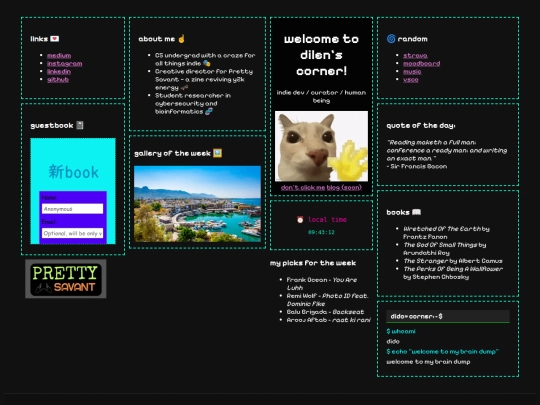540x405 pixels.
Task: Click the emoji after y2k energy
Action: tap(184, 87)
